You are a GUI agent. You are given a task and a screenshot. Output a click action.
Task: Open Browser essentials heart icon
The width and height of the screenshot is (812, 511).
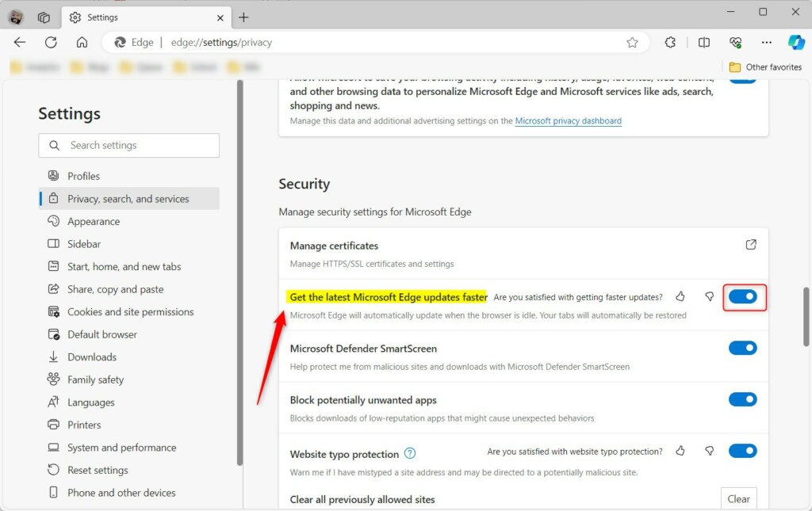pyautogui.click(x=735, y=43)
